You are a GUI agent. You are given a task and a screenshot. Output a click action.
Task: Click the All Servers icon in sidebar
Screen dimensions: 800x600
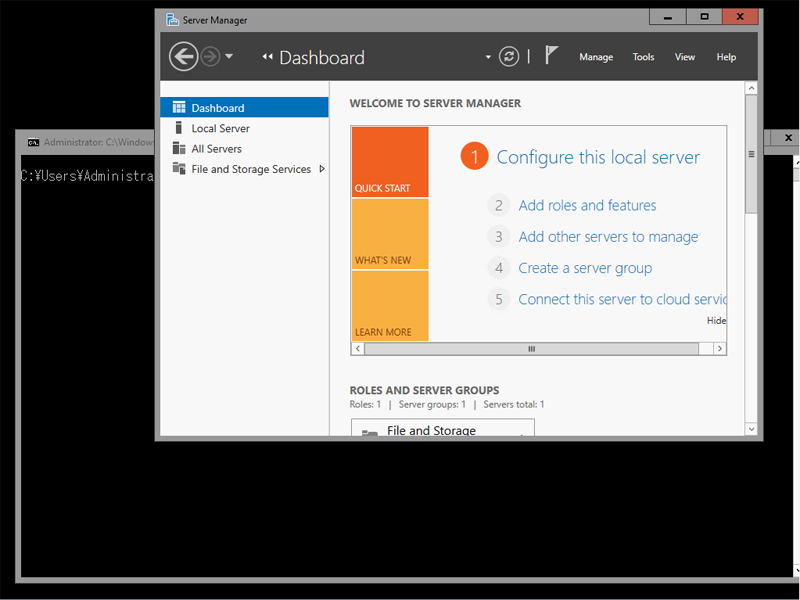tap(179, 148)
